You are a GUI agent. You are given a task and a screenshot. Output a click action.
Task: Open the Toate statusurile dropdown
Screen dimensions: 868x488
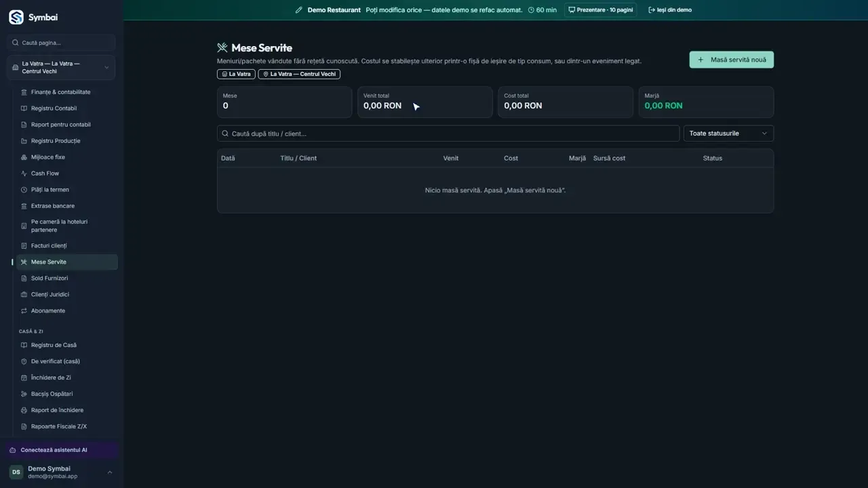[x=728, y=134]
